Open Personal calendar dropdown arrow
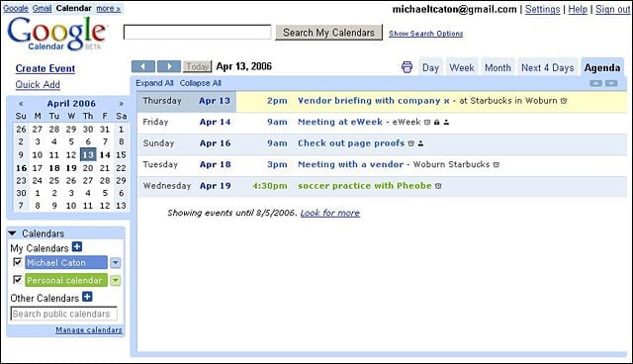This screenshot has height=364, width=633. [x=116, y=281]
